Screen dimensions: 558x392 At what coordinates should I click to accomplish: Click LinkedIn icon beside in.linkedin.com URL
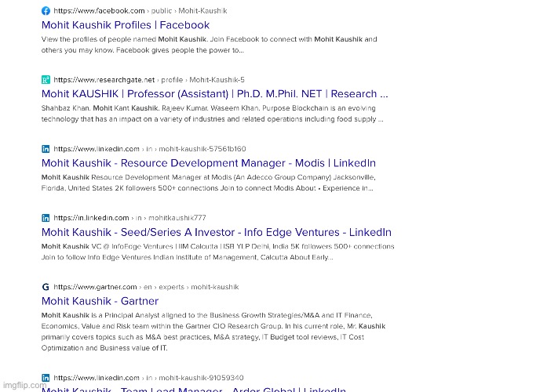click(46, 218)
